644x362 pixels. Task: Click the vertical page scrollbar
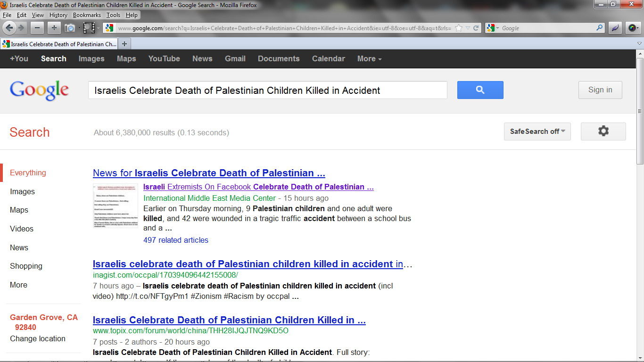coord(640,111)
